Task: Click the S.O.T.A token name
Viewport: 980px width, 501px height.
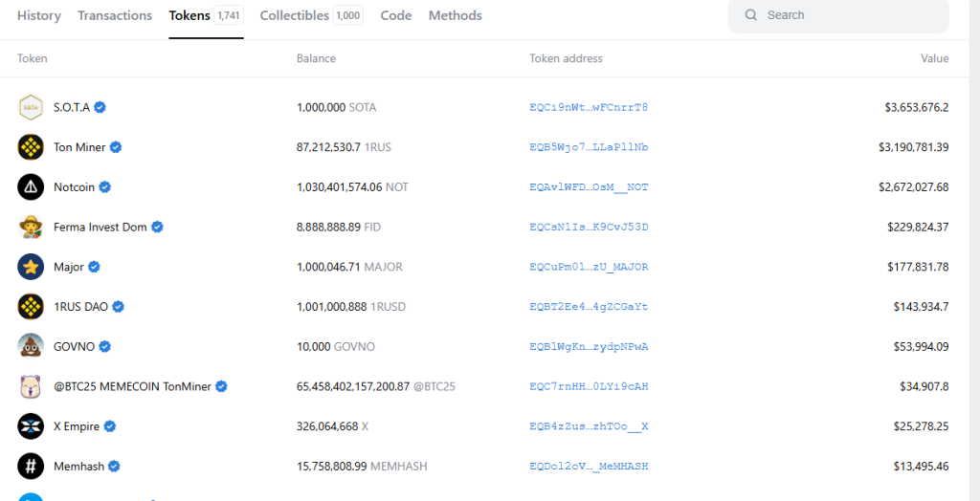Action: (x=72, y=107)
